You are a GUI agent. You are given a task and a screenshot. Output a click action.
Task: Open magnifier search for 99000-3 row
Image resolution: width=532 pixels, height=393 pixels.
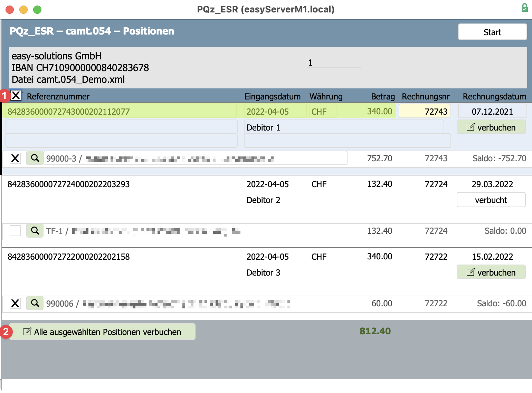(35, 158)
